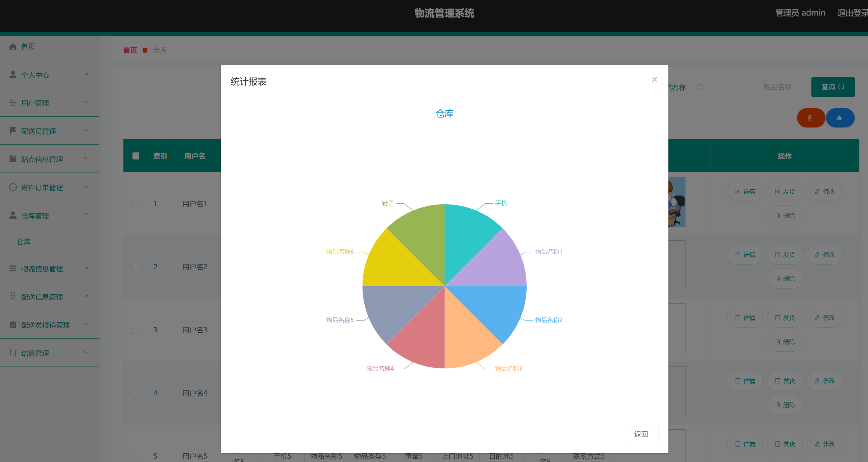
Task: Click the 查询 search button
Action: point(833,87)
